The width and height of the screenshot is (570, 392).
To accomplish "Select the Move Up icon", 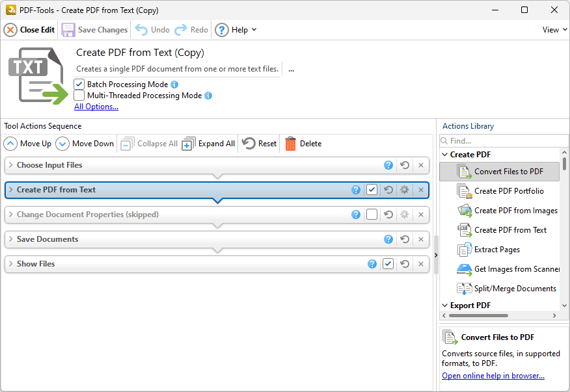I will 10,143.
